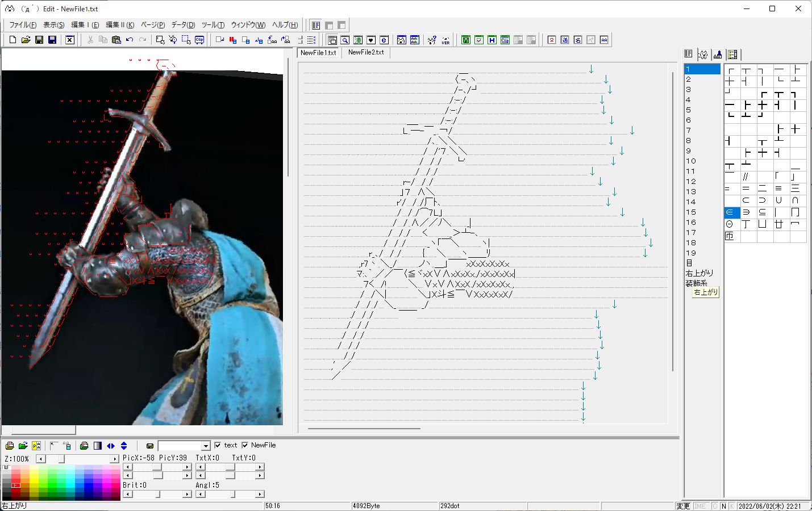Screen dimensions: 812x511
Task: Select the 装飾系 category in the list
Action: [x=696, y=283]
